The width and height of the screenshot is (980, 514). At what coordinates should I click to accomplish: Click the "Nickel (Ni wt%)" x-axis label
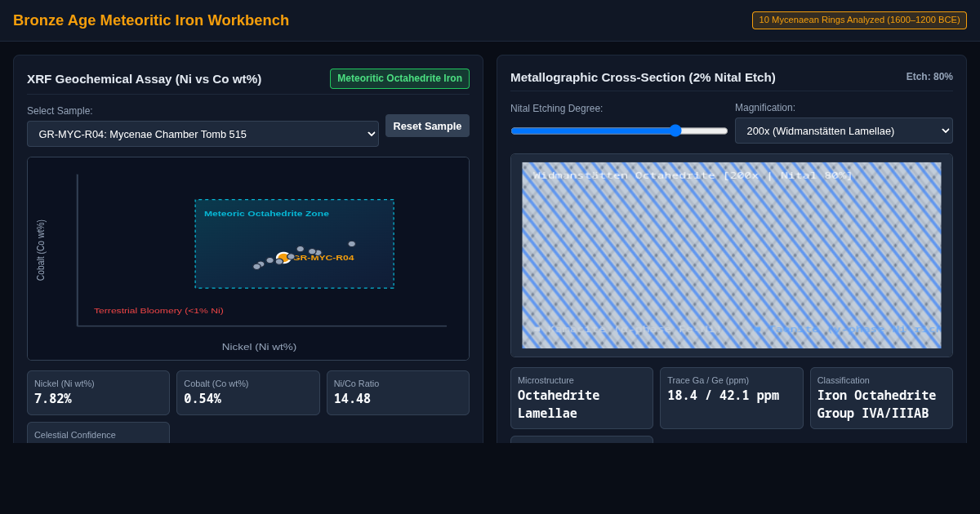coord(259,347)
